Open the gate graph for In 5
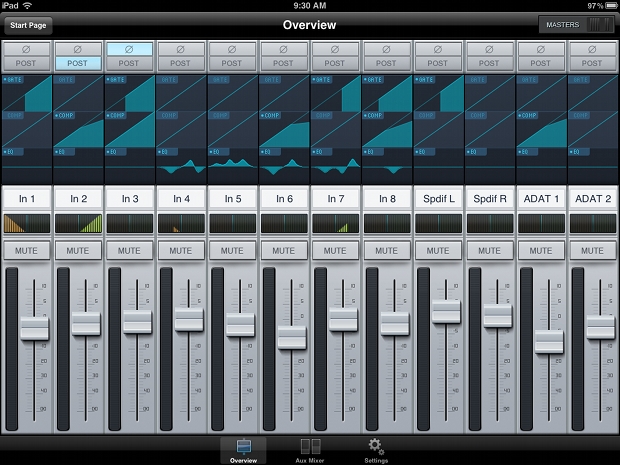Viewport: 620px width, 465px height. click(232, 93)
